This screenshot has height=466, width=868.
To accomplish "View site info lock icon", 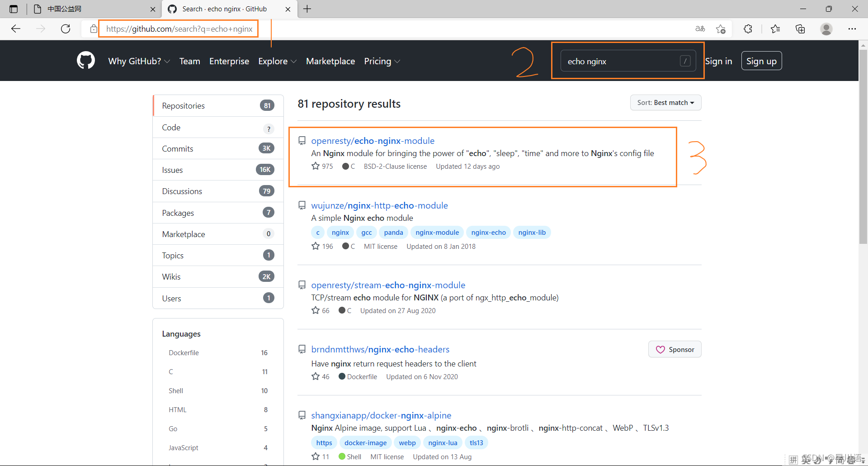I will [x=94, y=29].
